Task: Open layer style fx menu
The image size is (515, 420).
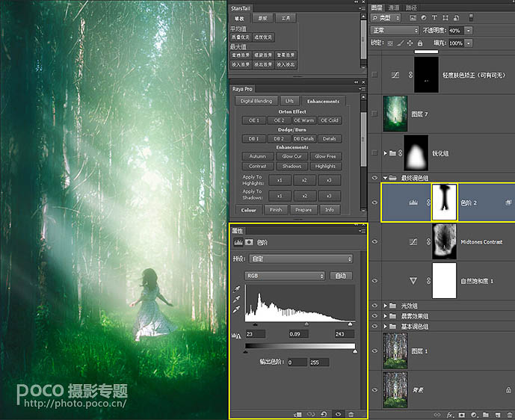Action: [450, 415]
